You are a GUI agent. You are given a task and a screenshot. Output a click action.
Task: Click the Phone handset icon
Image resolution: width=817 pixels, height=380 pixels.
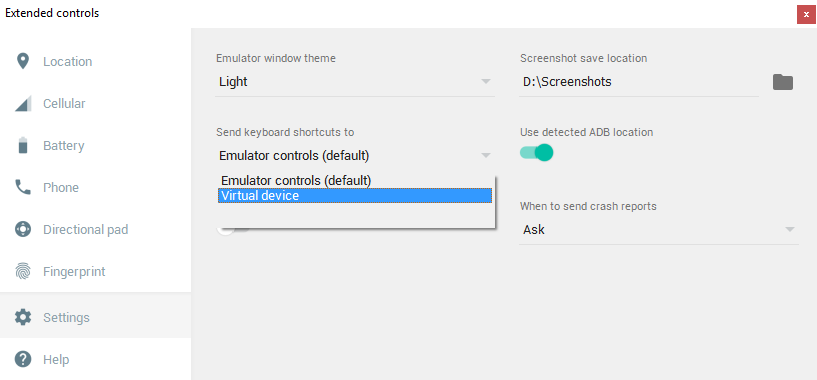23,187
